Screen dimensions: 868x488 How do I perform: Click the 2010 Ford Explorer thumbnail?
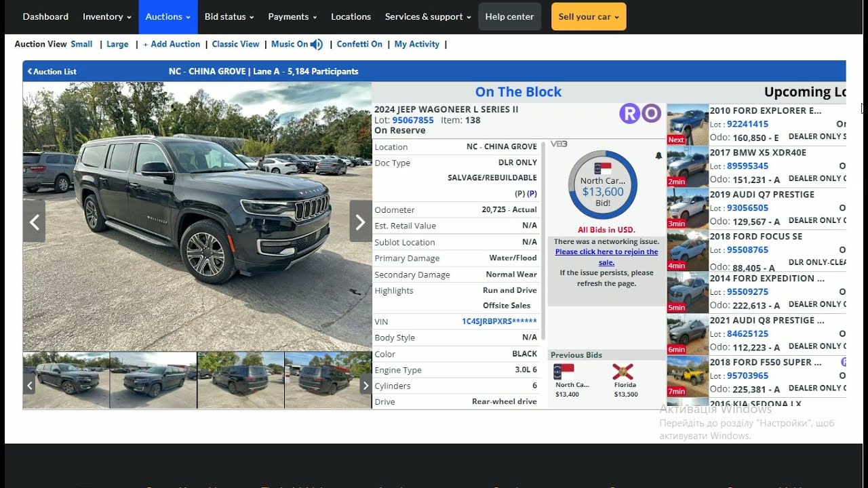click(688, 125)
